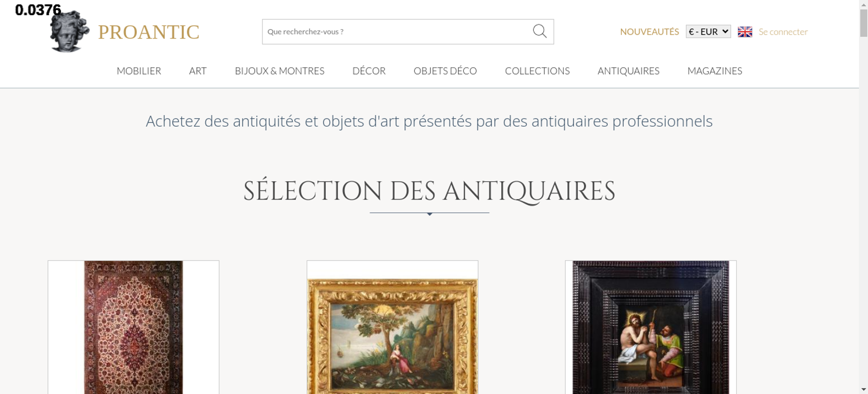The height and width of the screenshot is (394, 868).
Task: Open the Collections menu
Action: coord(537,71)
